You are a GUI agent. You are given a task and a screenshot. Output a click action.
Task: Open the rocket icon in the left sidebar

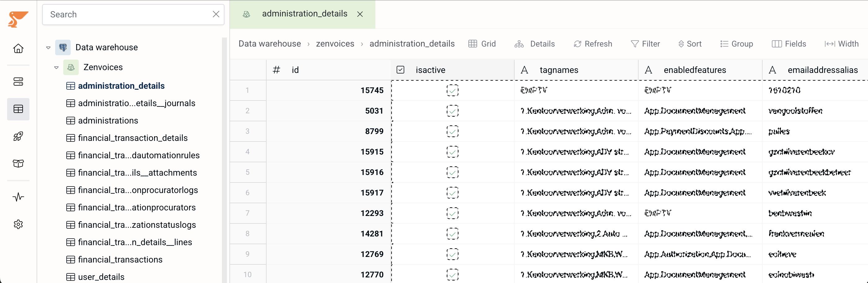click(18, 136)
